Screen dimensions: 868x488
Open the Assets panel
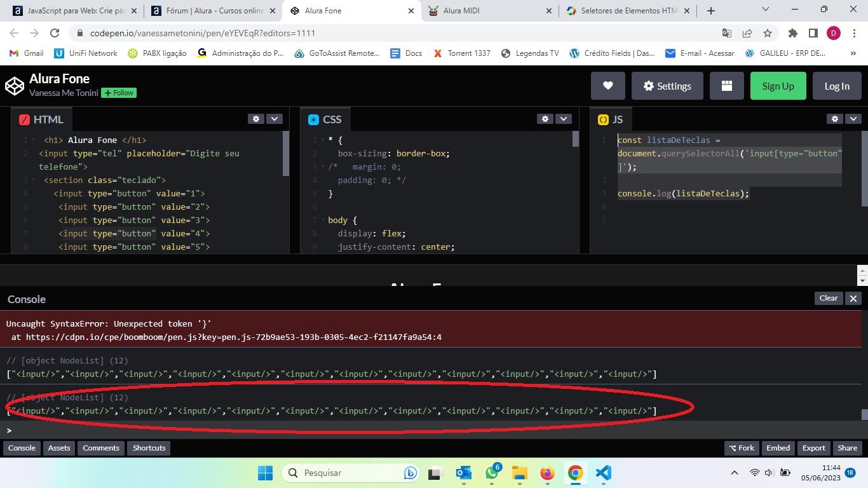(59, 448)
